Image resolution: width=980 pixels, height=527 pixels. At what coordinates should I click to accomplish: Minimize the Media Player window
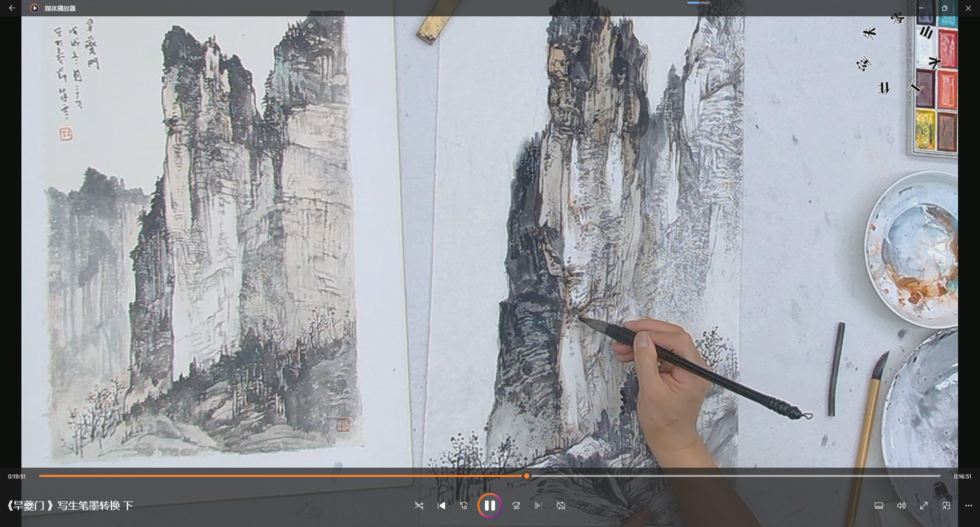pos(921,8)
